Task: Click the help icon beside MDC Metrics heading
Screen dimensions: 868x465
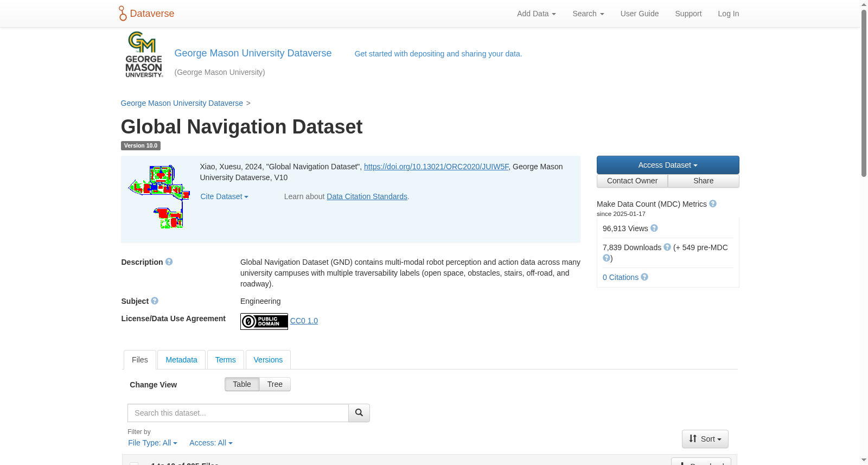Action: [713, 203]
